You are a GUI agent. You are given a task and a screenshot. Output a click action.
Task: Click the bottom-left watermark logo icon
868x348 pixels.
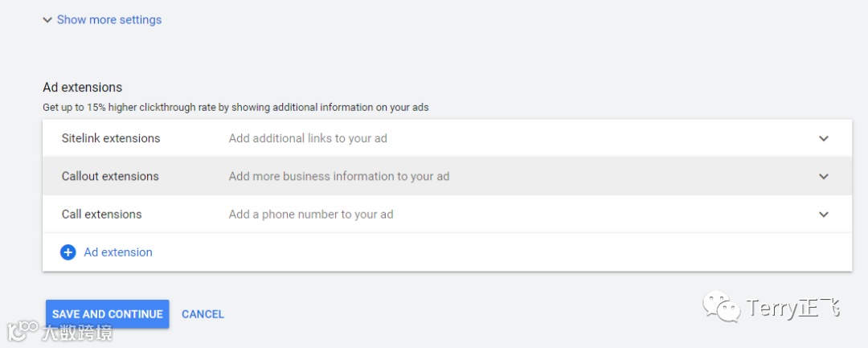tap(23, 330)
